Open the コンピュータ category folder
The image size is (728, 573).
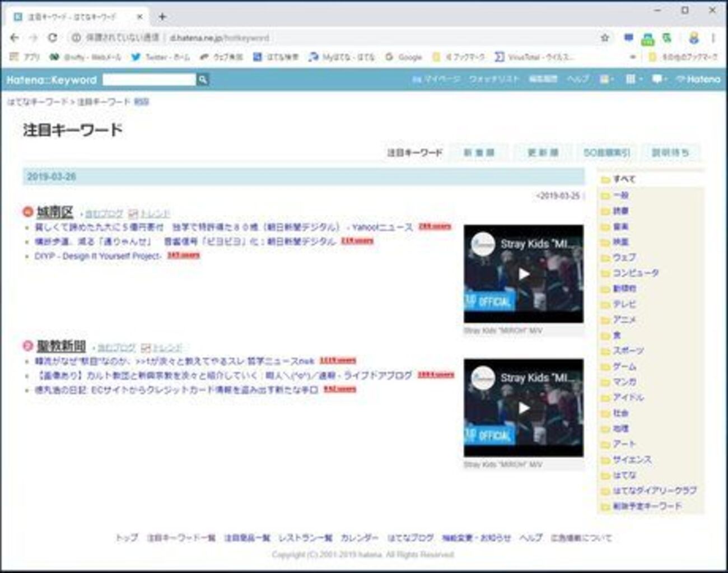click(635, 273)
